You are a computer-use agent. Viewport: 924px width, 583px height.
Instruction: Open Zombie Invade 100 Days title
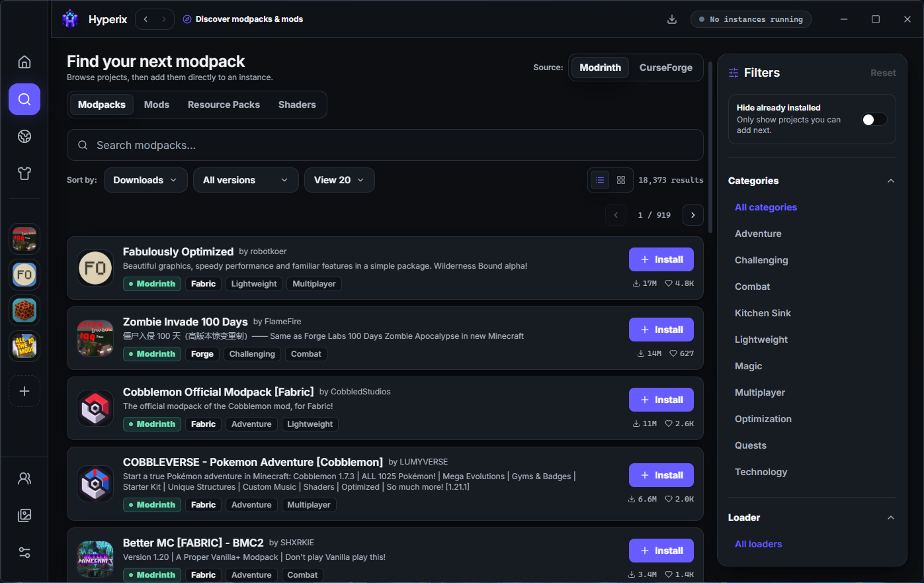[x=185, y=322]
